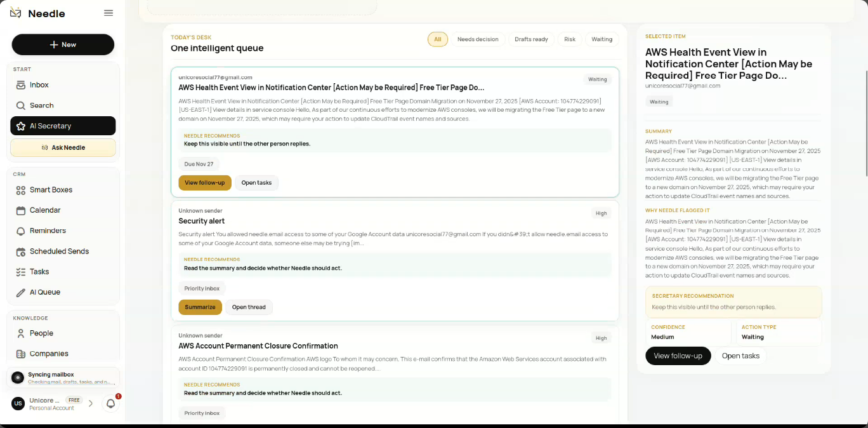Open the Security alert email title

[x=202, y=221]
